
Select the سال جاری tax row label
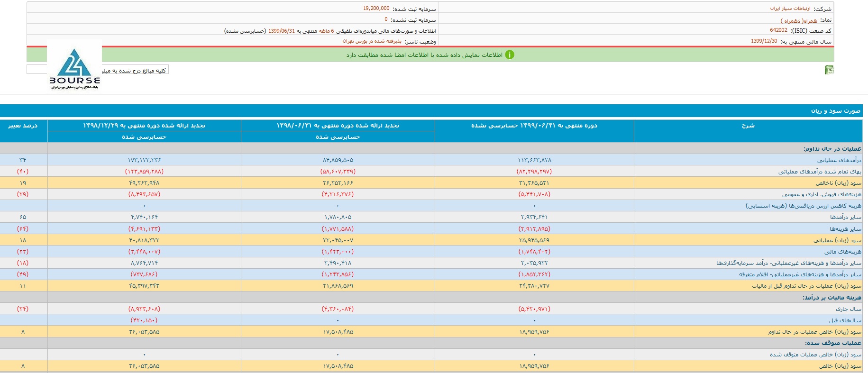click(x=849, y=309)
